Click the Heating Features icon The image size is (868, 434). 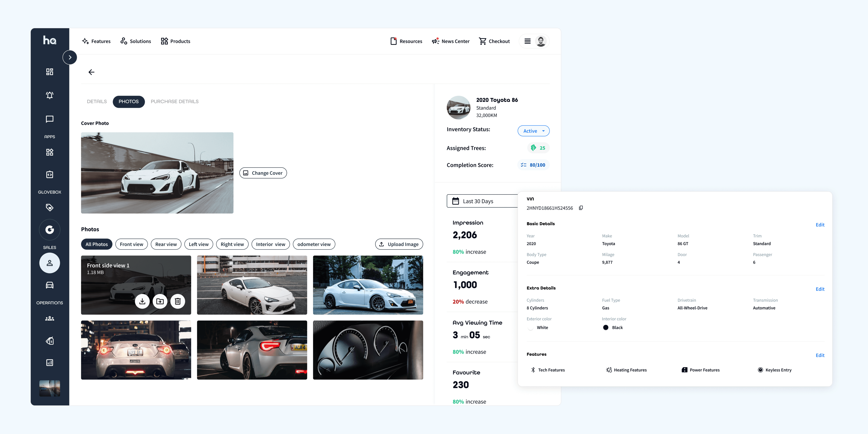(609, 370)
